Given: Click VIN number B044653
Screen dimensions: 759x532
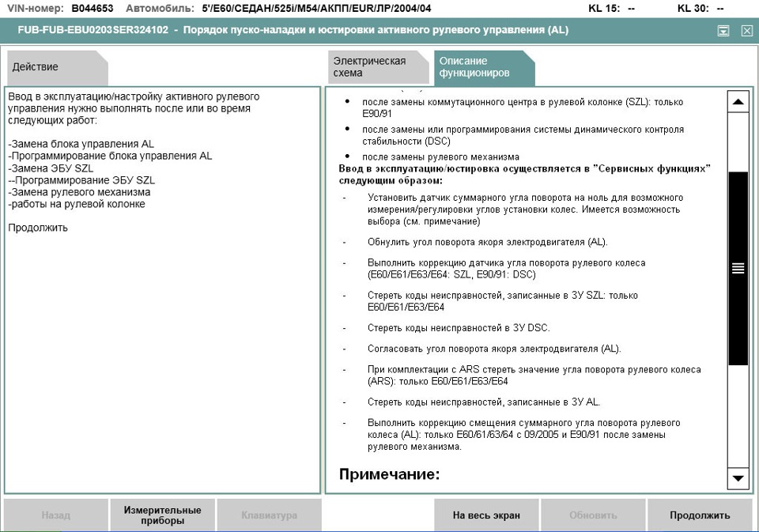Looking at the screenshot, I should pyautogui.click(x=93, y=8).
